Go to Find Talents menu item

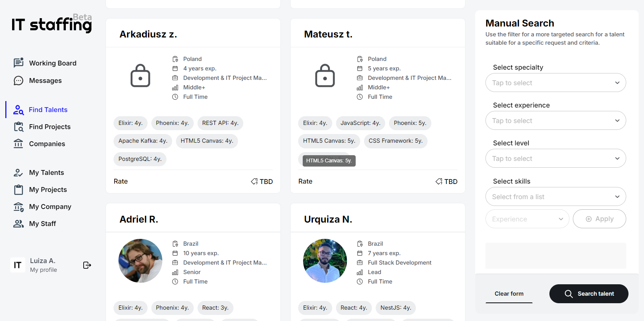[x=48, y=110]
